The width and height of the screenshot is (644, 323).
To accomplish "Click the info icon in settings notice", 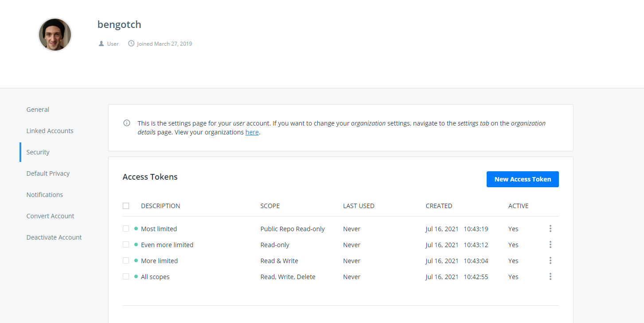I will pos(127,123).
